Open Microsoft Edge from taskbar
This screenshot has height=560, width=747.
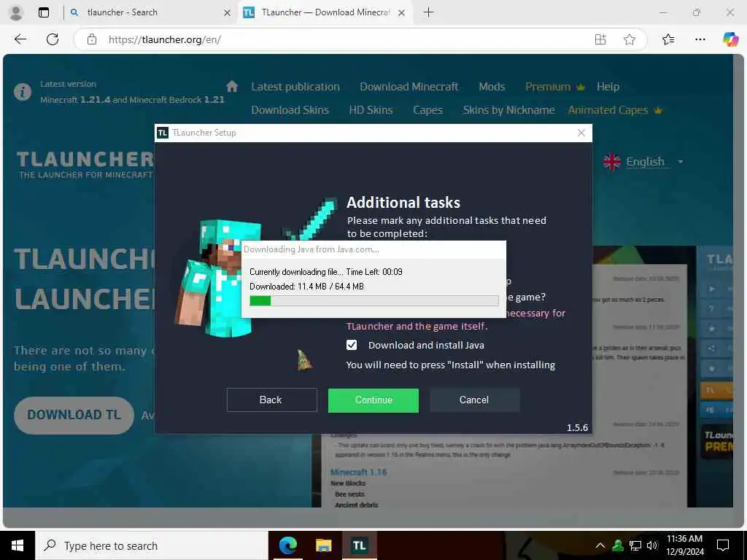(287, 545)
